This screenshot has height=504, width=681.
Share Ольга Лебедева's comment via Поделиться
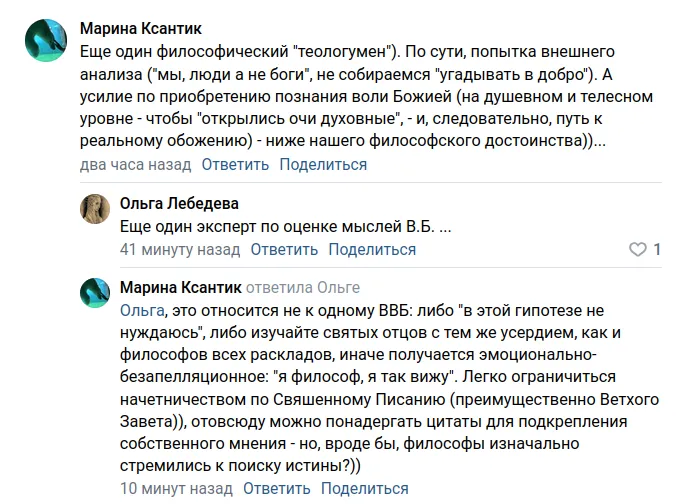[x=372, y=249]
